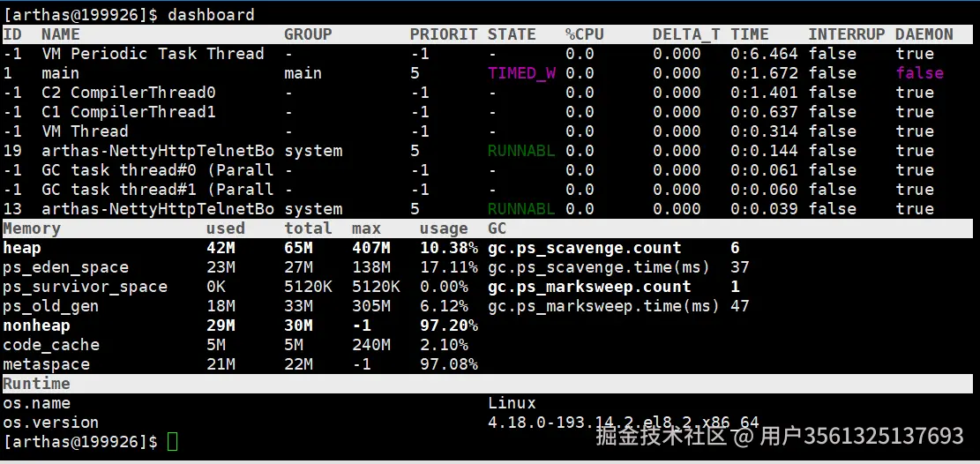
Task: Select the os.version label
Action: pyautogui.click(x=50, y=423)
